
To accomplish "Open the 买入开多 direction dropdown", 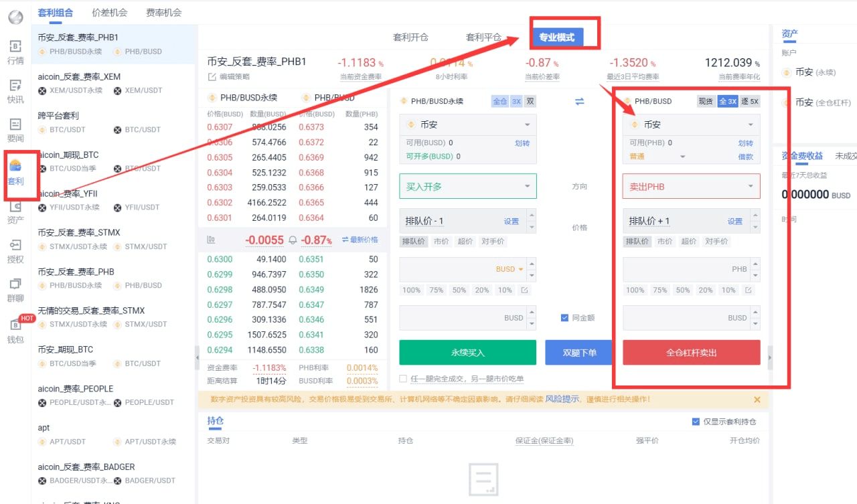I will point(468,187).
